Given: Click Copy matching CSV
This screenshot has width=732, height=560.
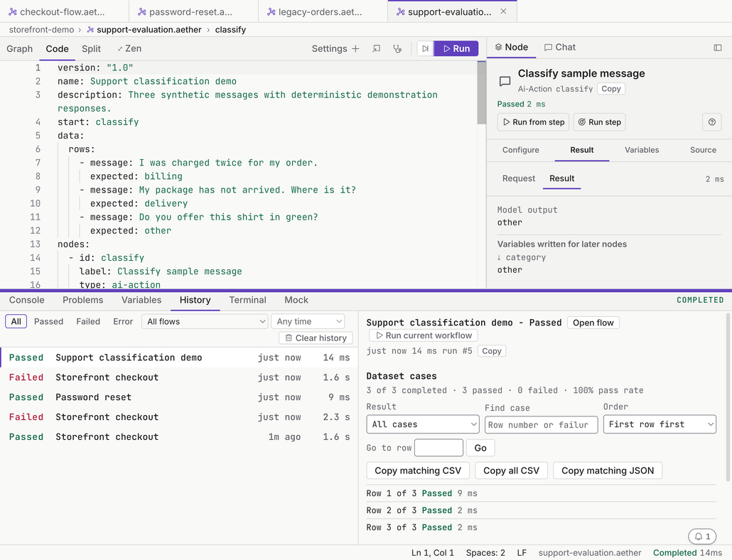Looking at the screenshot, I should [x=418, y=470].
